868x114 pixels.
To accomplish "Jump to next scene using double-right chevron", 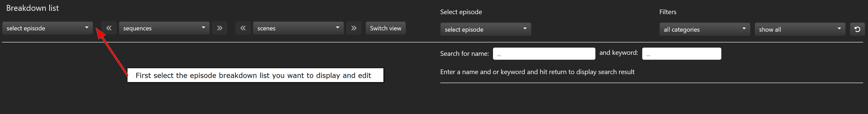I will (353, 28).
